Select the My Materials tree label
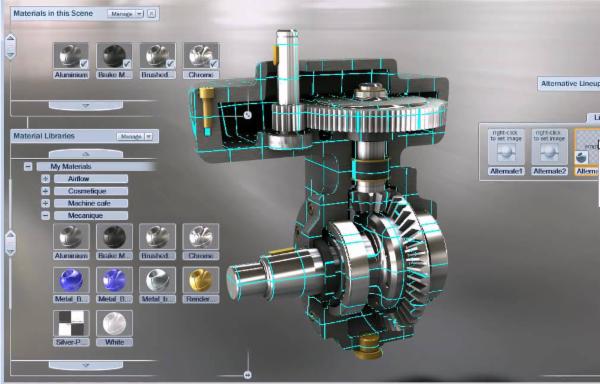 (x=71, y=166)
